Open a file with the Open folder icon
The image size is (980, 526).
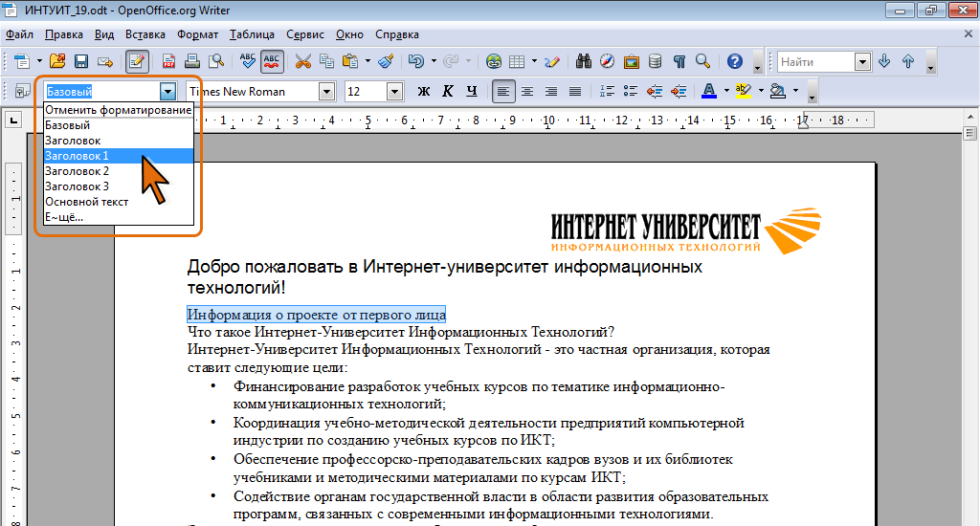pyautogui.click(x=57, y=61)
